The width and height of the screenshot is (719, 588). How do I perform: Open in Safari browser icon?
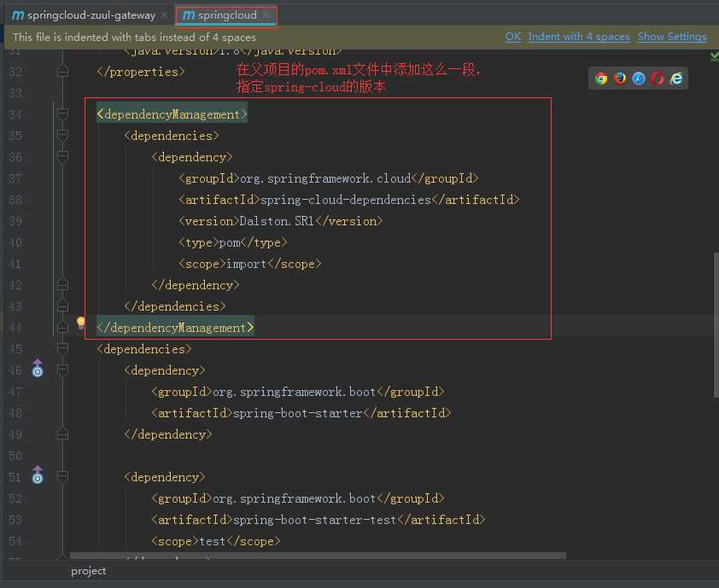coord(639,79)
